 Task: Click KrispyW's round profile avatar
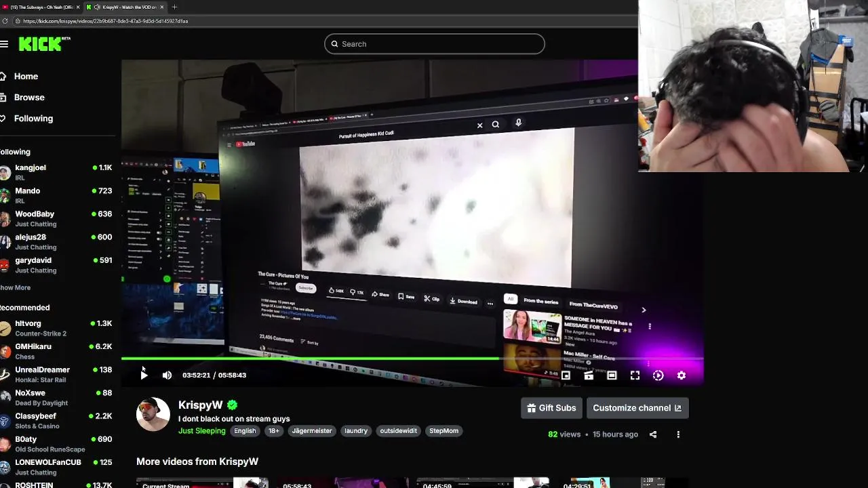click(153, 414)
